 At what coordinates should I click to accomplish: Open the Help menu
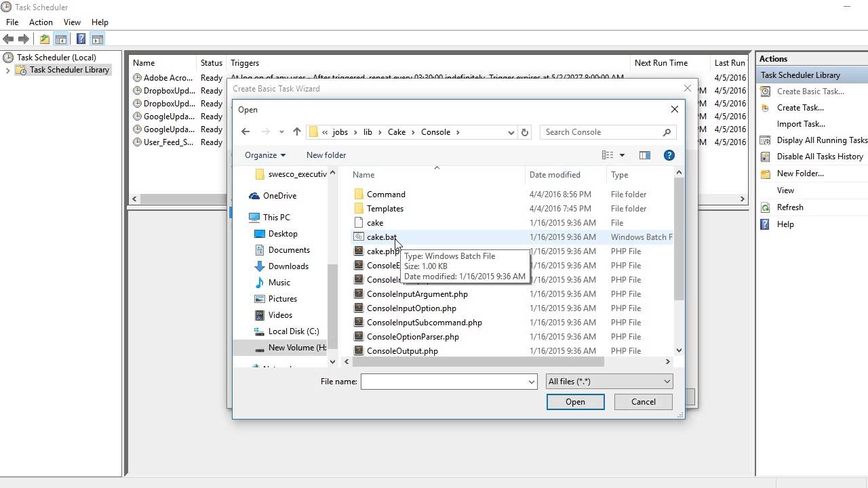click(x=100, y=22)
